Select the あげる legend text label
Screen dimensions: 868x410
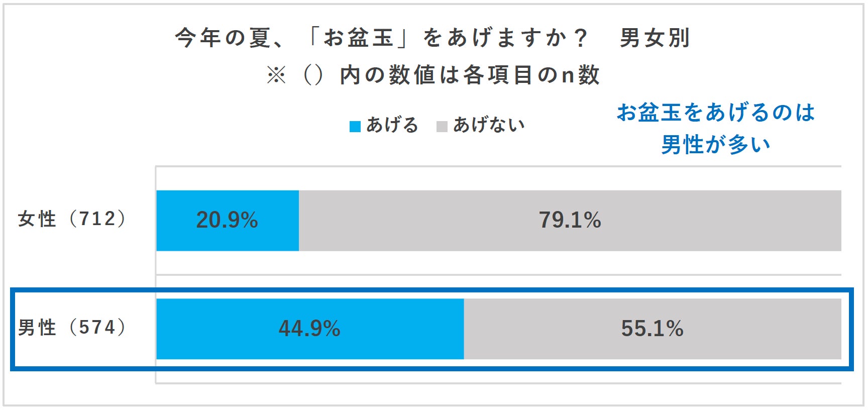tap(392, 125)
